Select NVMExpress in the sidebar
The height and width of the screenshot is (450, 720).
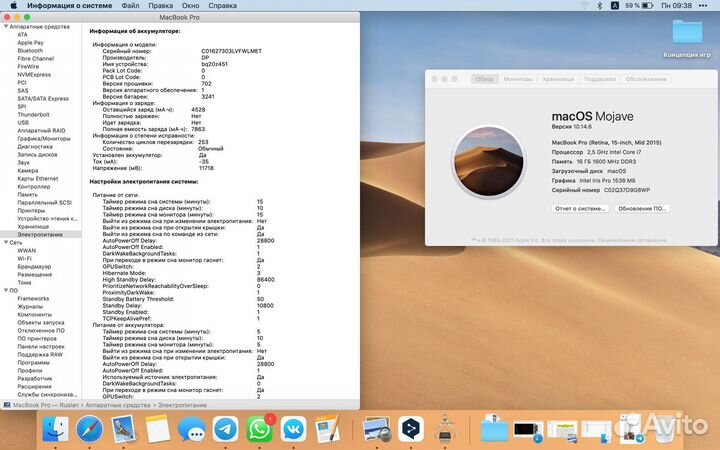34,74
